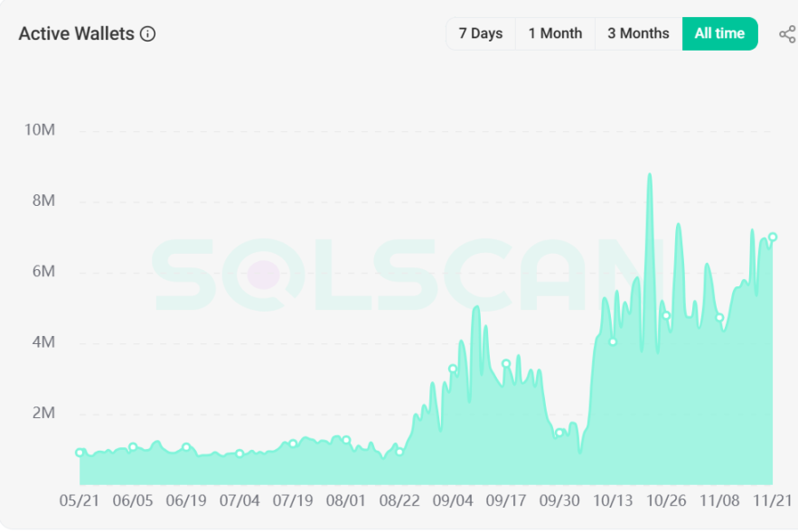Select the data point above 09/30

[559, 433]
